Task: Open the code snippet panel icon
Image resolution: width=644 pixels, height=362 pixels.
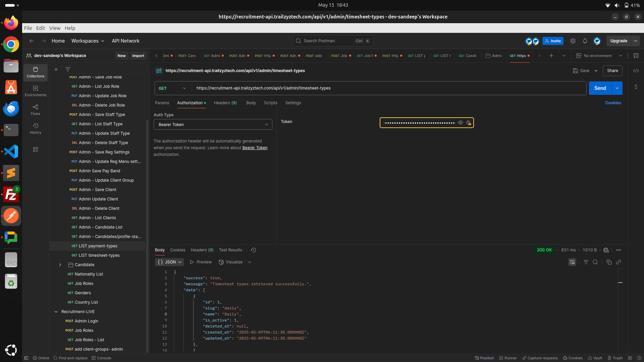Action: 636,71
